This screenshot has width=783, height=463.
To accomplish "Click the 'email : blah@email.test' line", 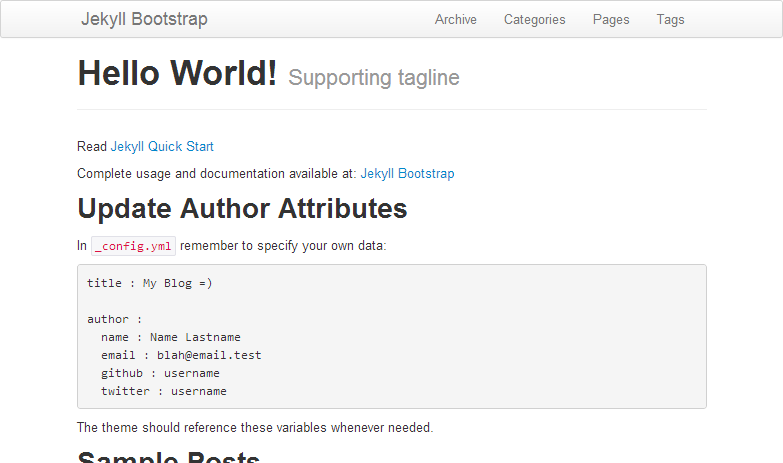I will (x=181, y=355).
